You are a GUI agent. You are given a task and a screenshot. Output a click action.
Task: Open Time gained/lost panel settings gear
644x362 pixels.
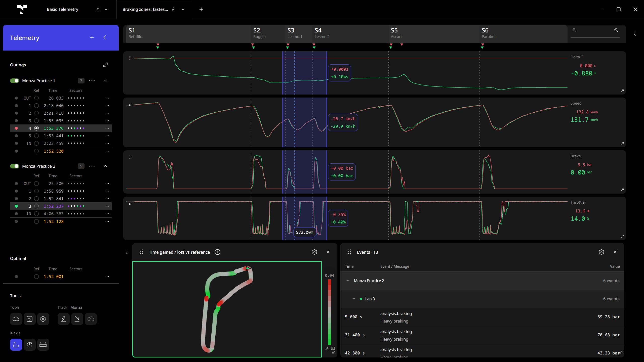[314, 252]
